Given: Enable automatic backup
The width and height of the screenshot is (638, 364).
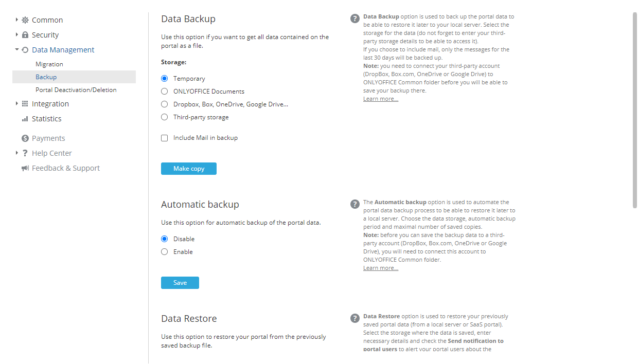Looking at the screenshot, I should click(164, 251).
